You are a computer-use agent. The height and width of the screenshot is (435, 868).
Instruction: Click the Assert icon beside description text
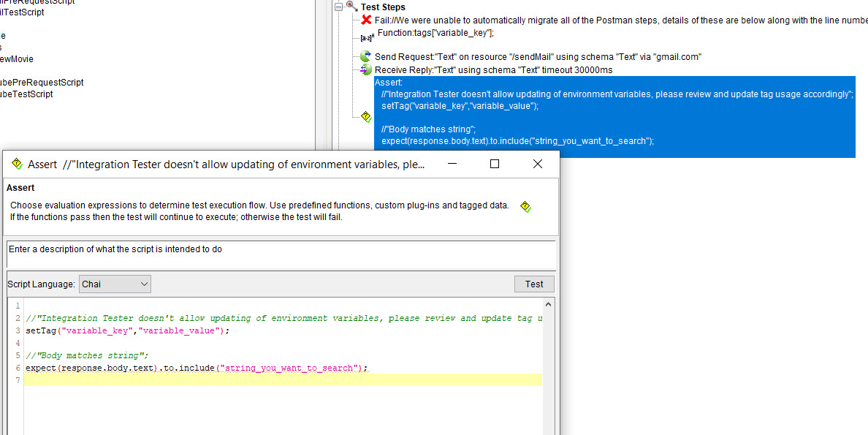click(x=525, y=207)
